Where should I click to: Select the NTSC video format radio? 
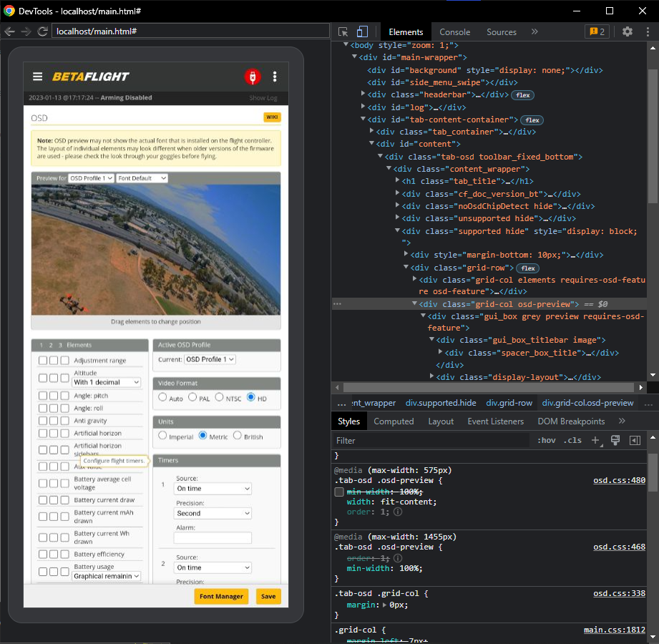click(220, 397)
